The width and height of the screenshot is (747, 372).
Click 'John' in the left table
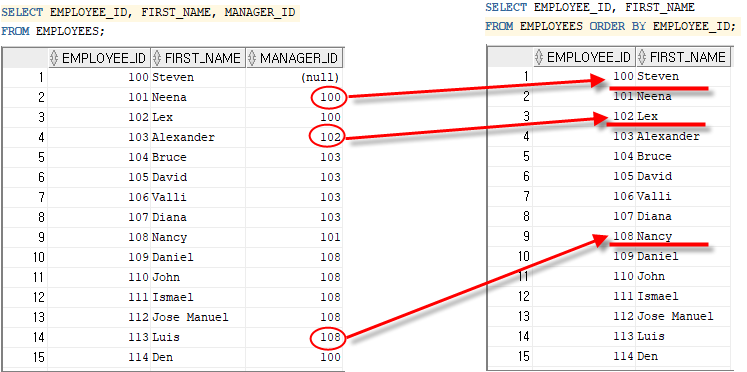(166, 278)
